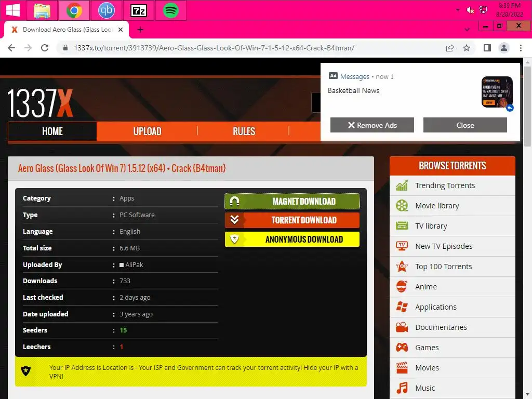Click the yellow VPN warning banner
Image resolution: width=532 pixels, height=399 pixels.
pos(191,371)
